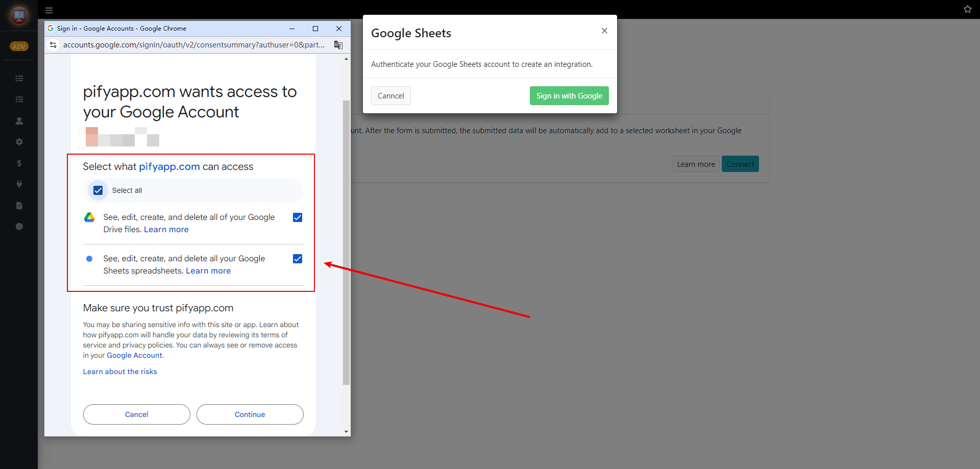Screen dimensions: 980x469
Task: Open Learn more link for Sheets spreadsheets
Action: [x=208, y=271]
